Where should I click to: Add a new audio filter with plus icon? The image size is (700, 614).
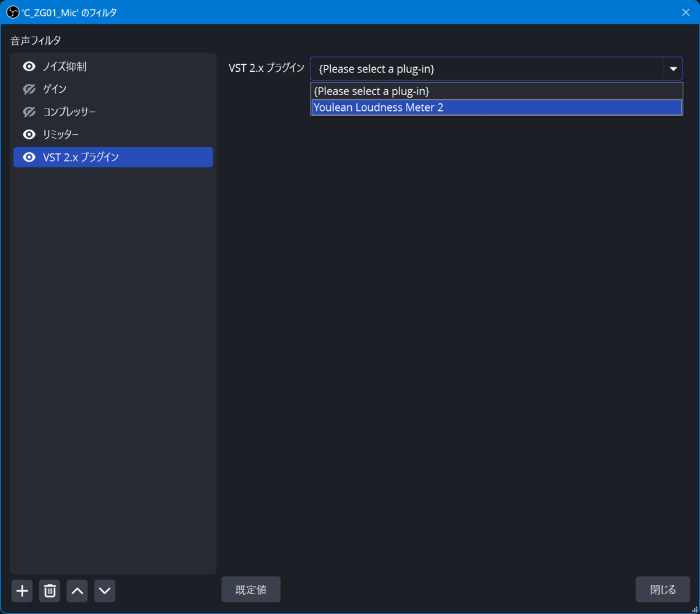point(22,591)
